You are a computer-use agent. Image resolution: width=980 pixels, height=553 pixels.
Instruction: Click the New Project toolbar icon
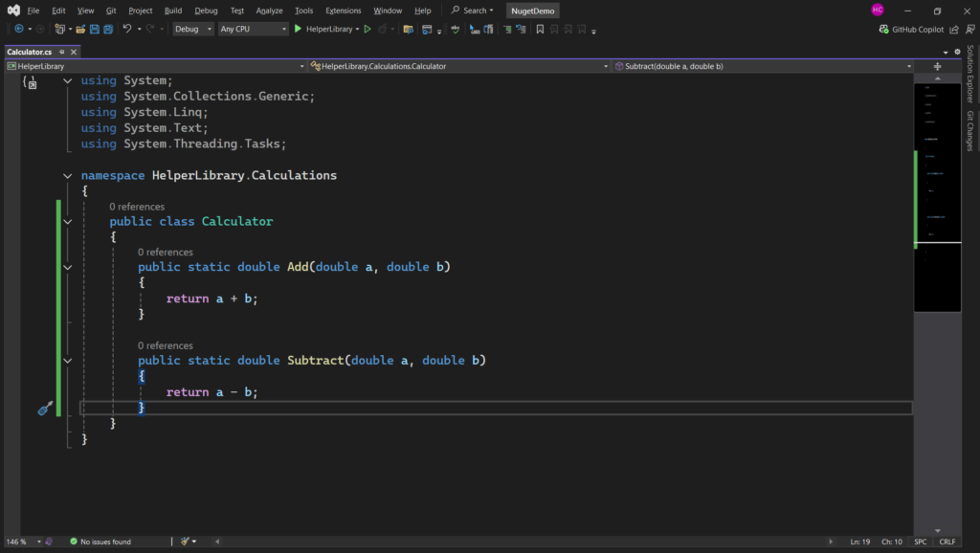tap(59, 29)
